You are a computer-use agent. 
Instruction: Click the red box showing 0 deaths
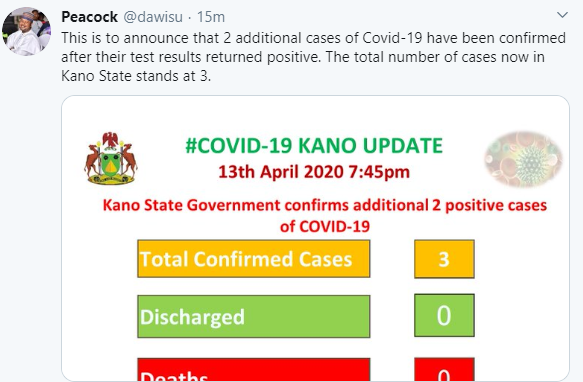coord(444,369)
